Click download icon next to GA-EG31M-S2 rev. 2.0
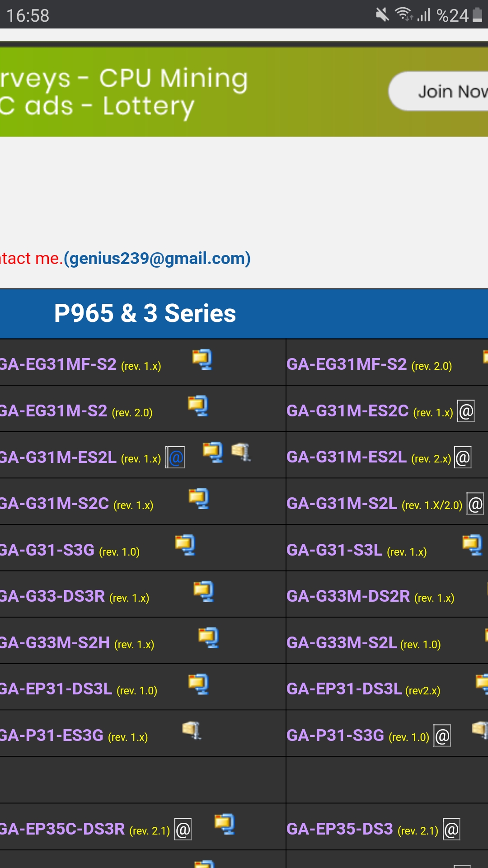The image size is (488, 868). coord(198,406)
